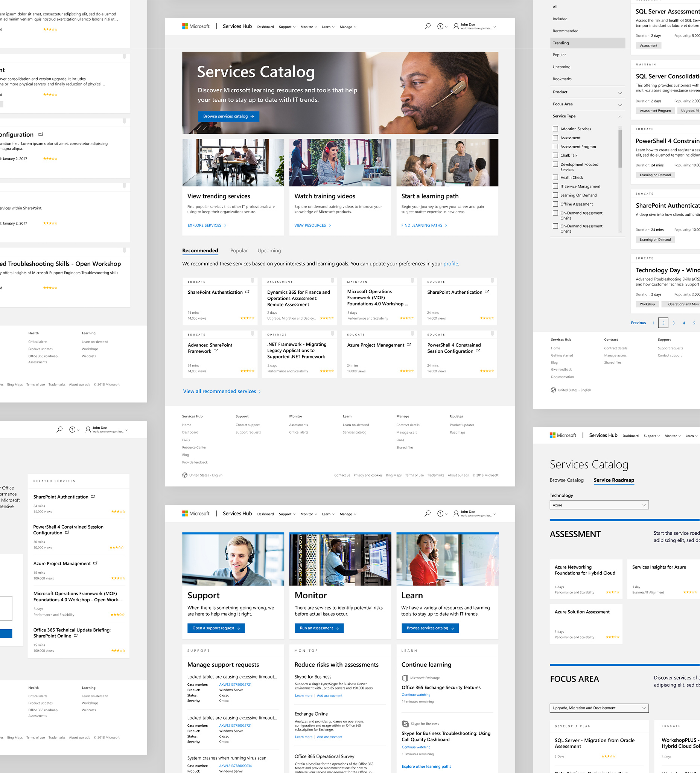Enable the Chalk Talk service type checkbox
700x773 pixels.
555,155
